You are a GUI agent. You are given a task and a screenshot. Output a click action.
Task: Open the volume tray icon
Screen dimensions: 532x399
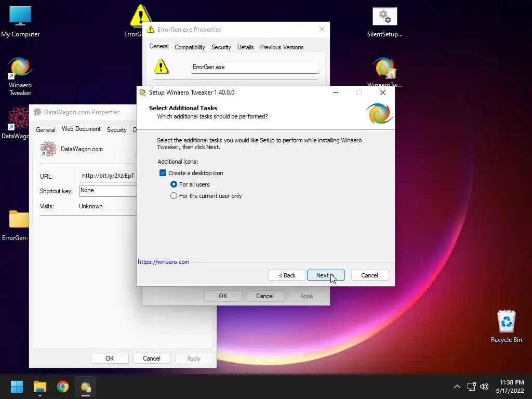pos(484,387)
